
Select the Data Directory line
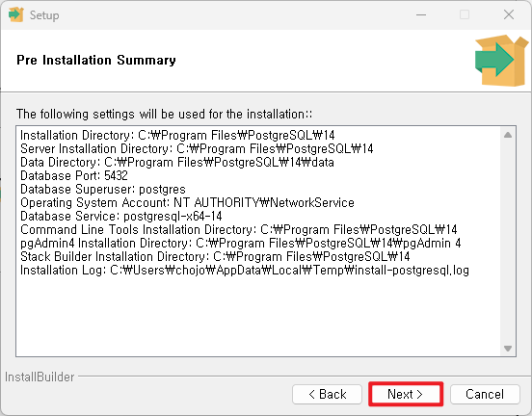[177, 163]
